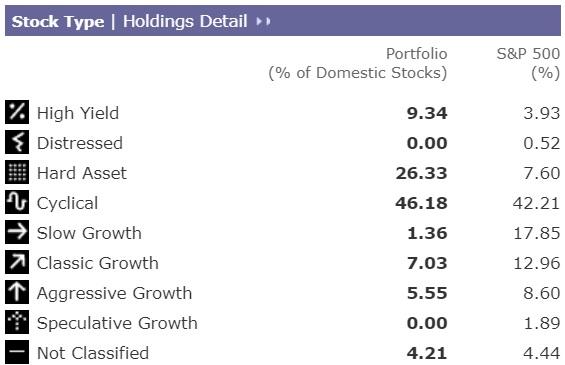
Task: Click the Hard Asset grid icon
Action: click(17, 172)
